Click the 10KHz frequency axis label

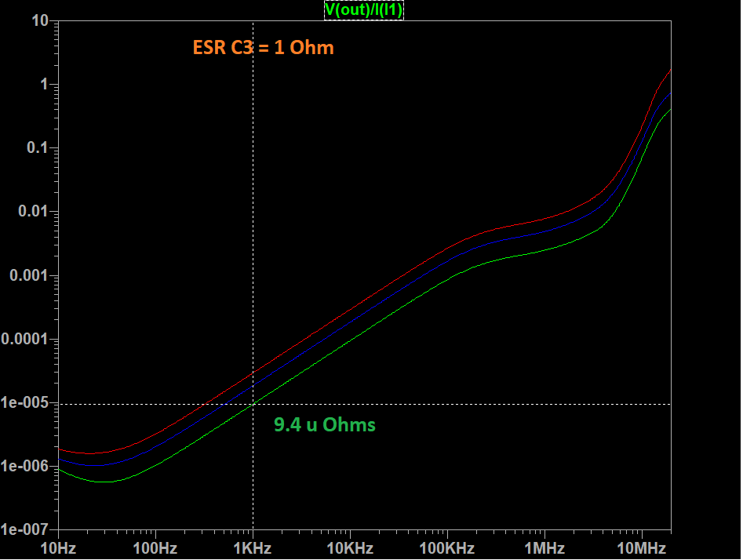(x=350, y=548)
